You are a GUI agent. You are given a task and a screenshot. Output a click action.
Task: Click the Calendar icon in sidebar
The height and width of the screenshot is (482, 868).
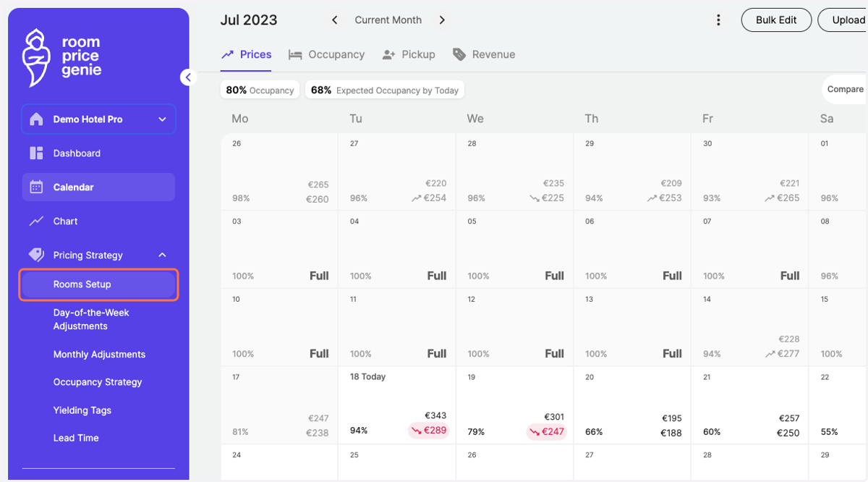[36, 187]
